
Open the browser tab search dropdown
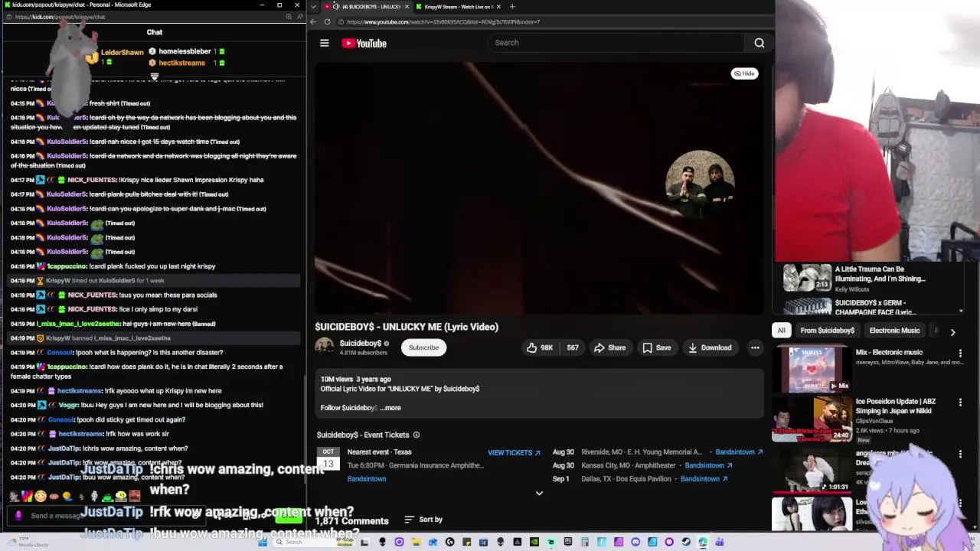(313, 7)
